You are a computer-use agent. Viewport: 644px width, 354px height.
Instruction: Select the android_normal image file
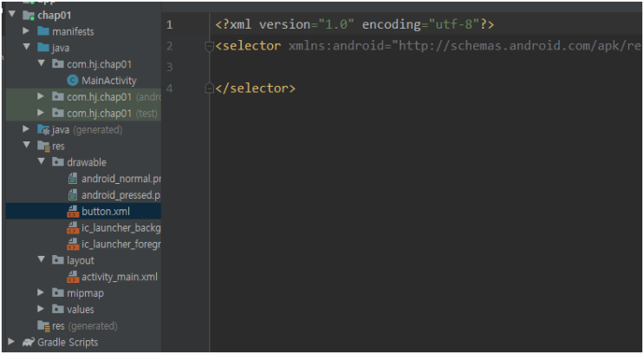121,179
